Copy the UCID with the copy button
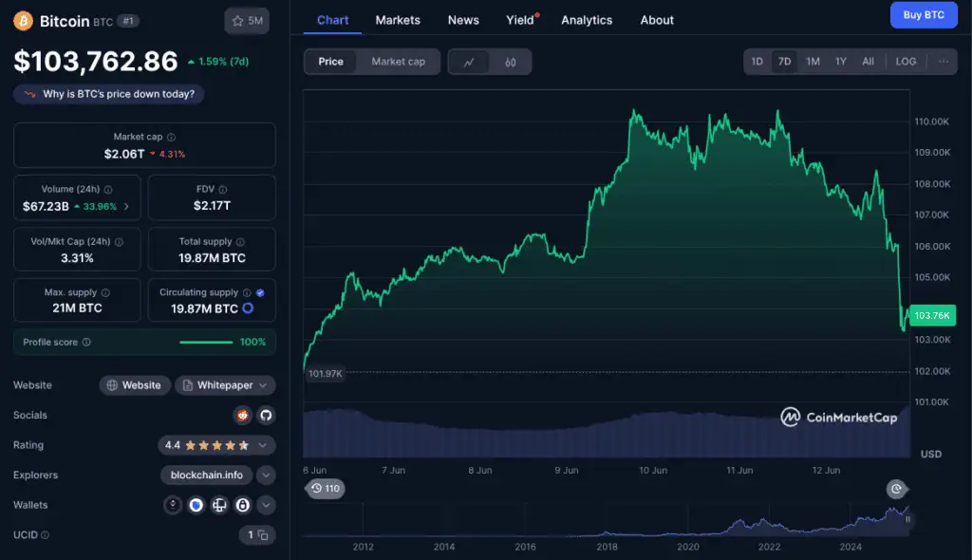Viewport: 972px width, 560px height. point(263,535)
